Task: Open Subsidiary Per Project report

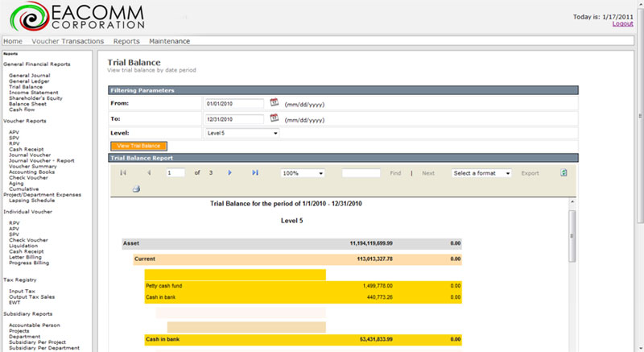Action: click(x=37, y=342)
